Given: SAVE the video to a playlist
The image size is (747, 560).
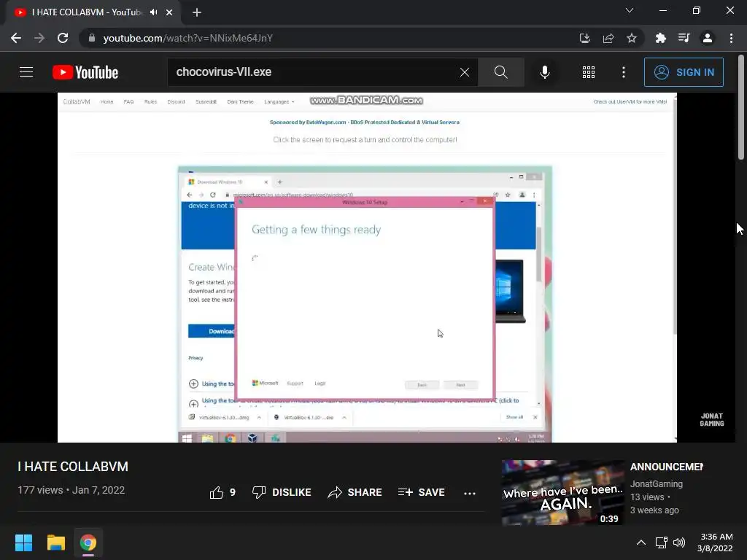Looking at the screenshot, I should pyautogui.click(x=422, y=492).
